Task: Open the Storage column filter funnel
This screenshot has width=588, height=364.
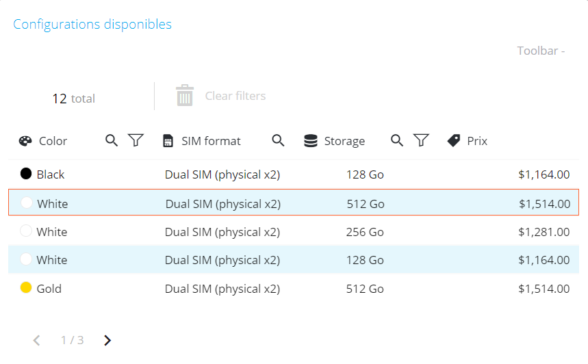Action: [x=421, y=140]
